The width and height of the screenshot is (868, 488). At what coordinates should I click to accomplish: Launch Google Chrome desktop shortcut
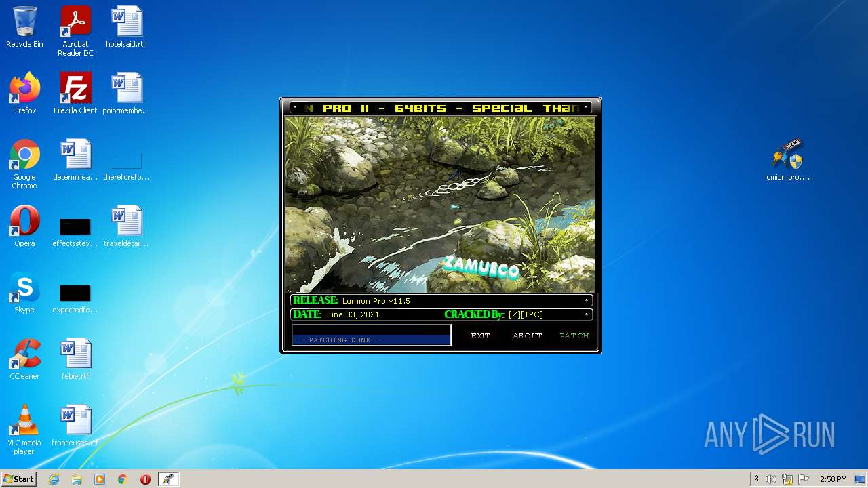pos(24,164)
